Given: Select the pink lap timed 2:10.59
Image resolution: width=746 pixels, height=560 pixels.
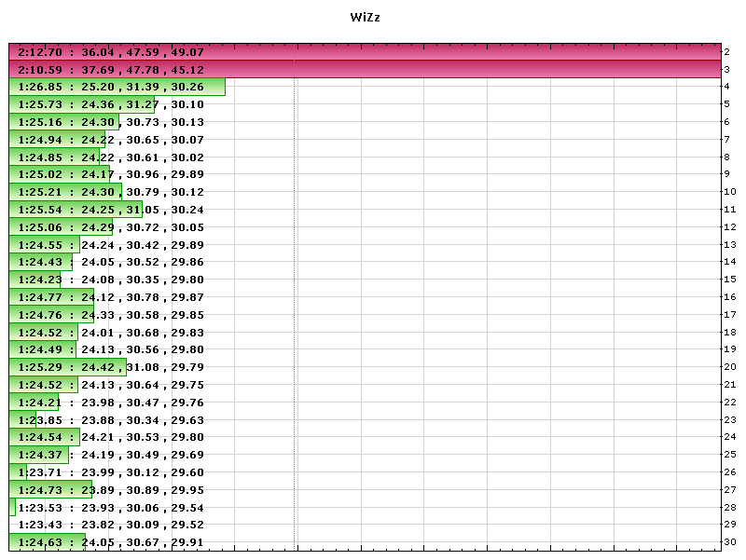Looking at the screenshot, I should 112,69.
